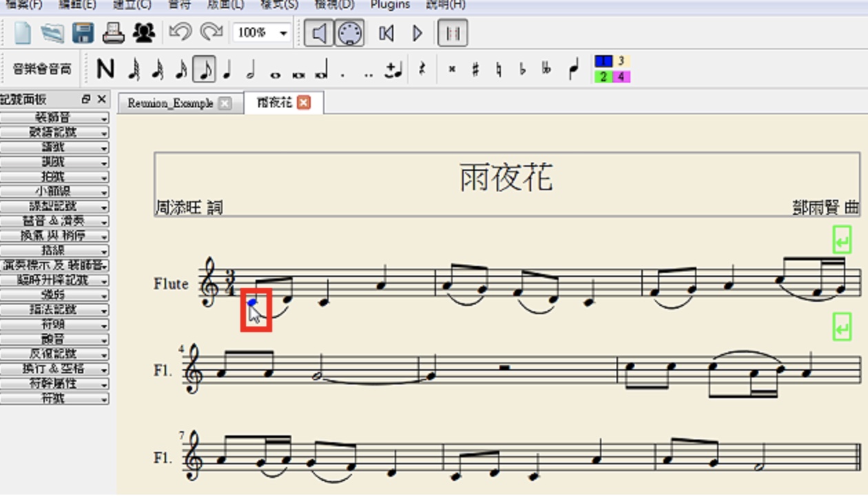Select the 32nd note duration
Screen dimensions: 868x496
(158, 69)
